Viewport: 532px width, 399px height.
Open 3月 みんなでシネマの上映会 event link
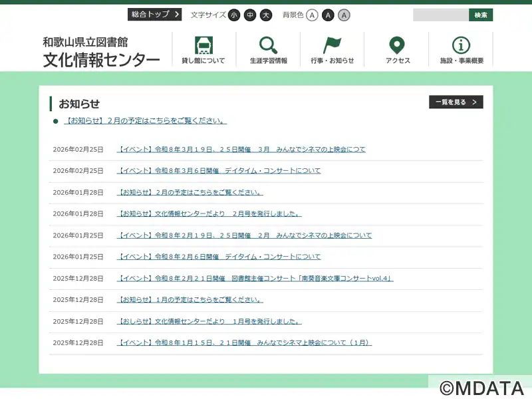pos(241,150)
